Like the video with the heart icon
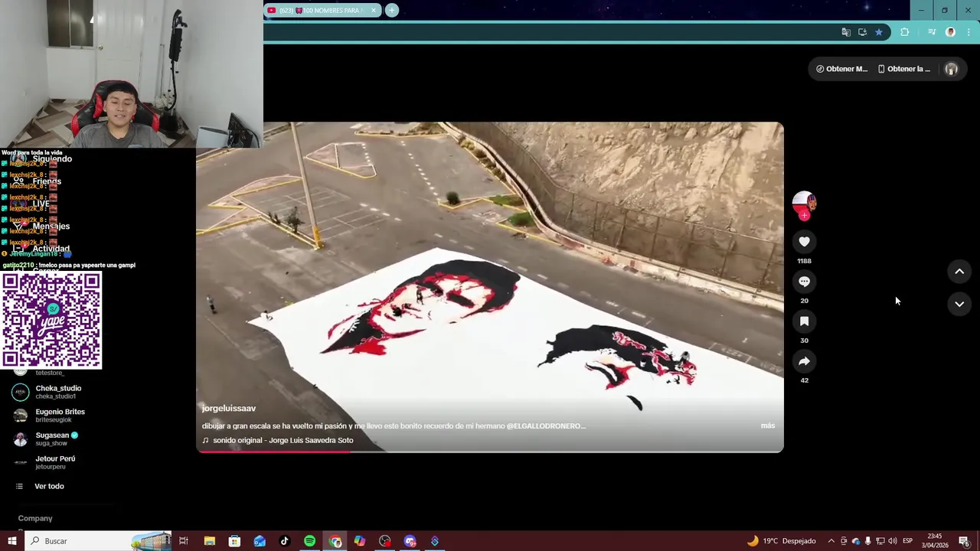The width and height of the screenshot is (980, 551). (804, 242)
